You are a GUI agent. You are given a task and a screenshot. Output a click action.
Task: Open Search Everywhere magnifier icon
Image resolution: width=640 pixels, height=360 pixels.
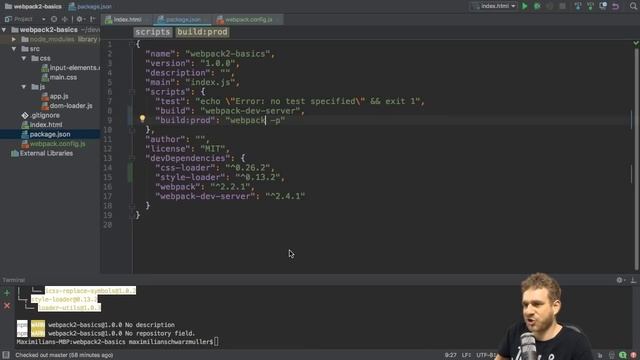click(633, 6)
